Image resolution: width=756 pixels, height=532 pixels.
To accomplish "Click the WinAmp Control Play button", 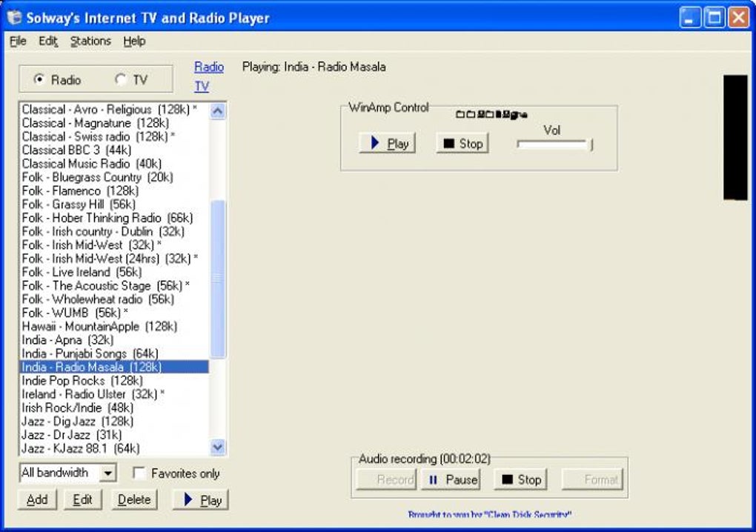I will pyautogui.click(x=387, y=143).
